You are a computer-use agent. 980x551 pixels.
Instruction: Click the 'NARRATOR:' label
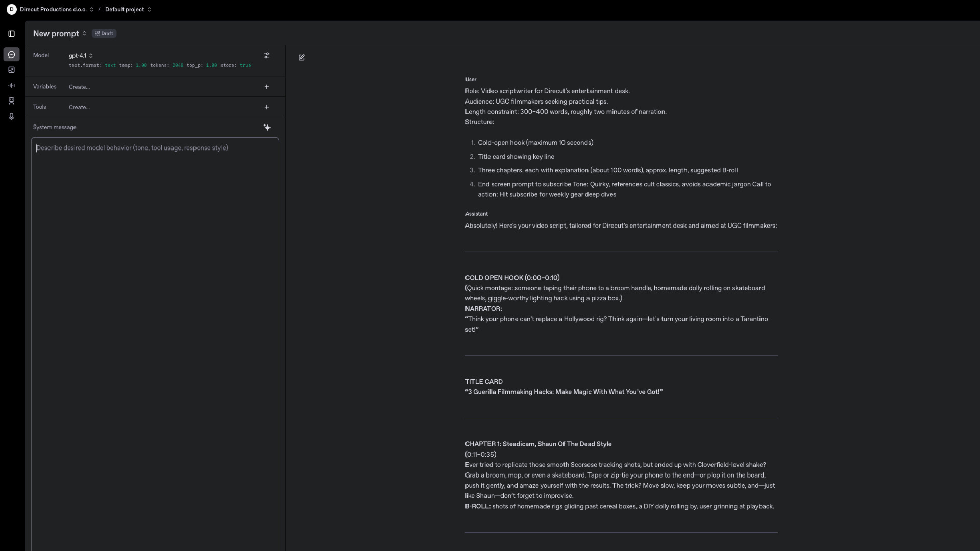coord(483,309)
